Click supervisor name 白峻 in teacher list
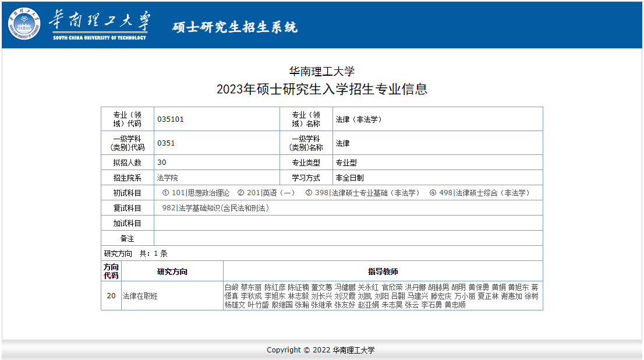644x360 pixels. 231,287
